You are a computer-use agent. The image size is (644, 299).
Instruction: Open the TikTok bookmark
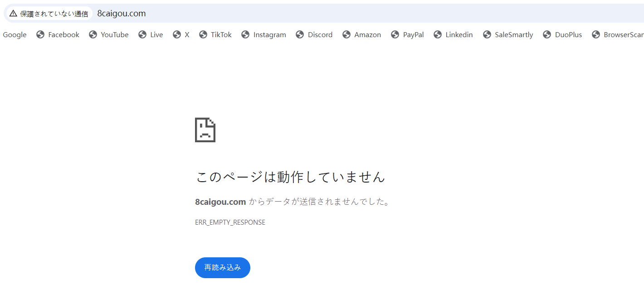coord(215,35)
